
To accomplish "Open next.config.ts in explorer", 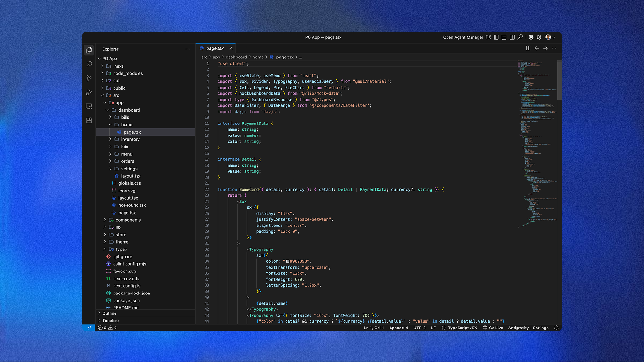I will pyautogui.click(x=146, y=286).
